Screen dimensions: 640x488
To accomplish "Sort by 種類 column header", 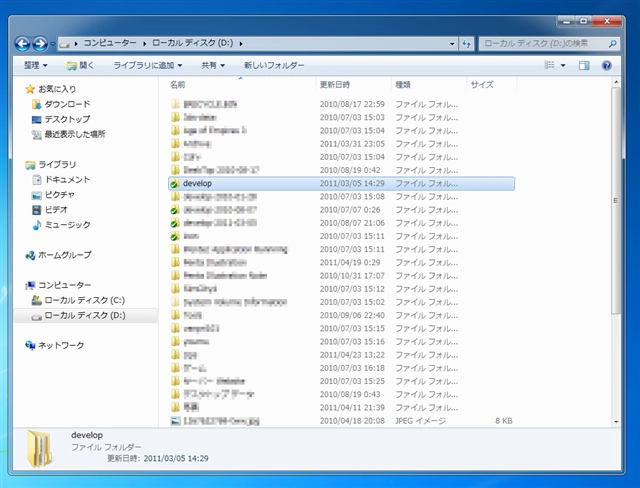I will (x=429, y=84).
